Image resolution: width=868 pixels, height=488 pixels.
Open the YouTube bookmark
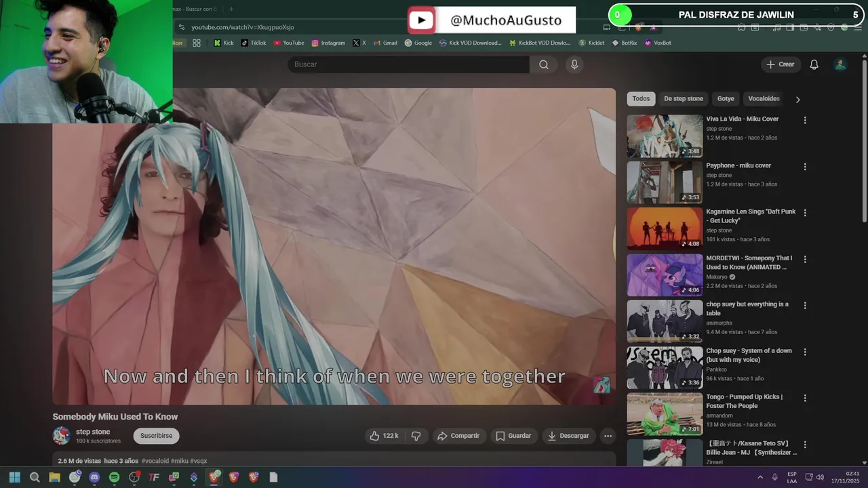[289, 43]
